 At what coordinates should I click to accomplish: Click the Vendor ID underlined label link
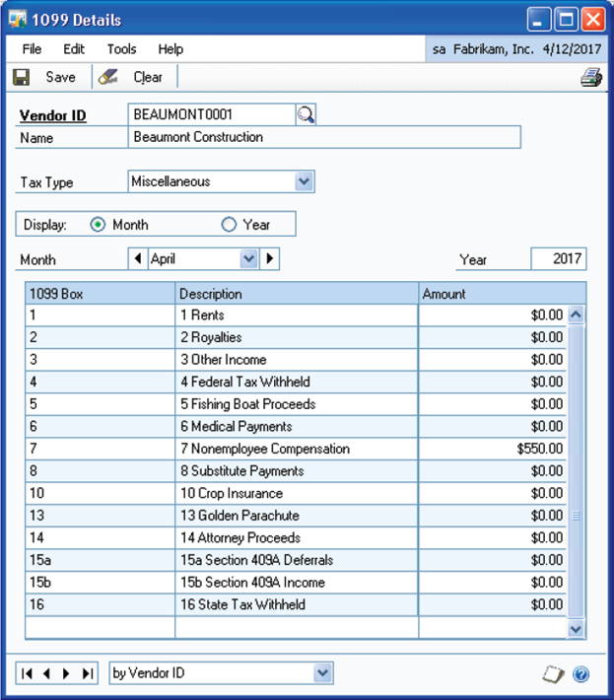click(x=53, y=115)
